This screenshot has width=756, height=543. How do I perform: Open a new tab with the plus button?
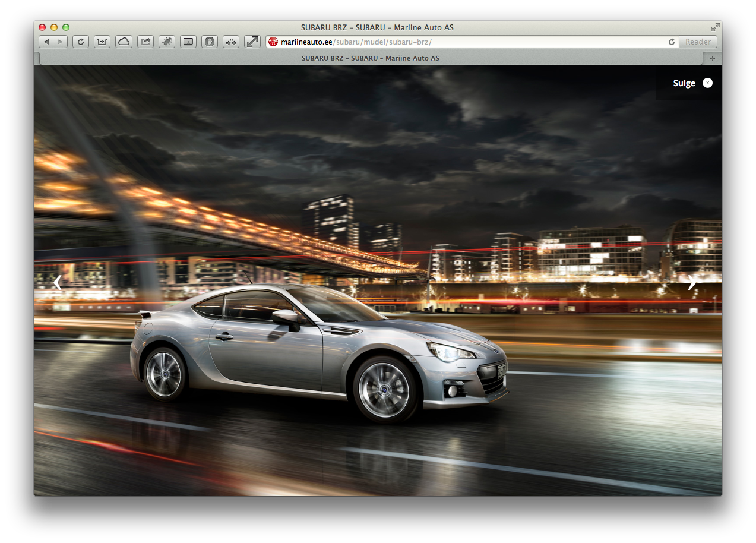(x=712, y=58)
